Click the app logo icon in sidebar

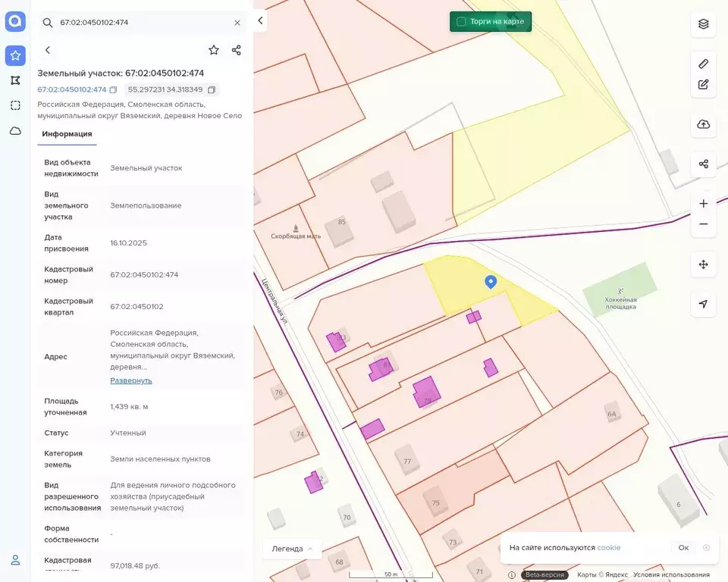[x=15, y=21]
